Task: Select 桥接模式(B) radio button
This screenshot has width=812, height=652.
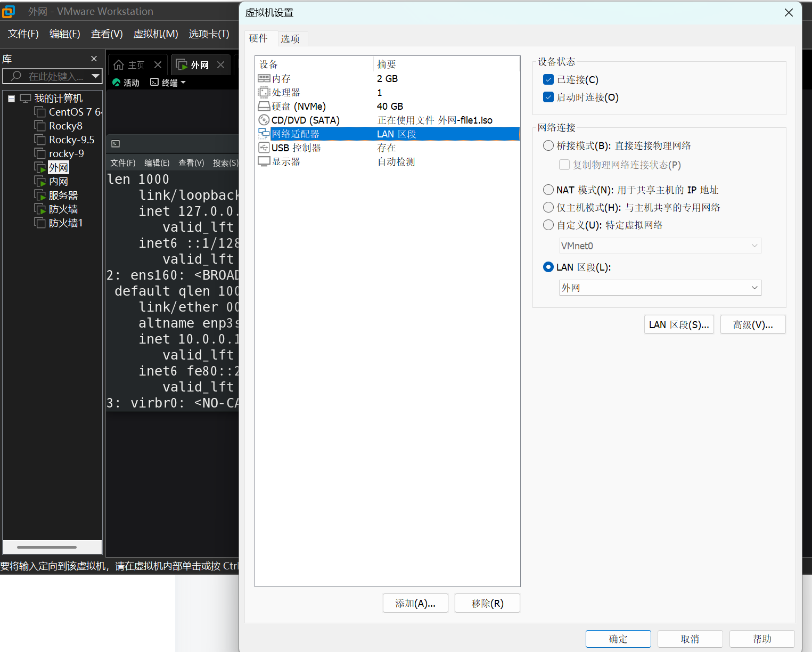Action: point(548,145)
